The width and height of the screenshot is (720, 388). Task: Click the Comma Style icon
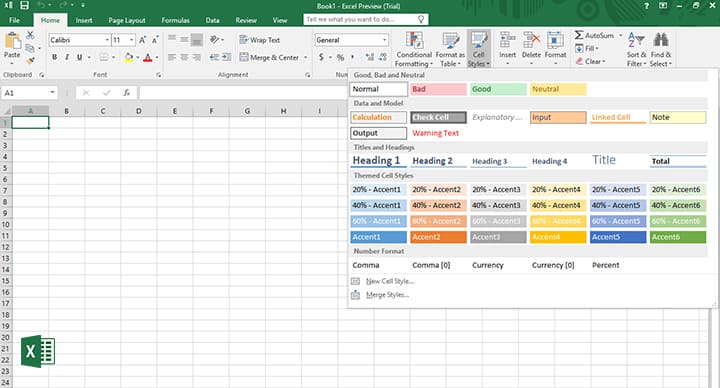click(x=353, y=57)
